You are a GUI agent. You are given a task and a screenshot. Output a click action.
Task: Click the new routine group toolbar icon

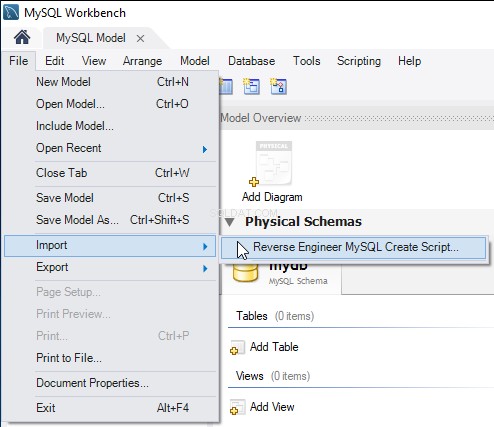tap(278, 86)
